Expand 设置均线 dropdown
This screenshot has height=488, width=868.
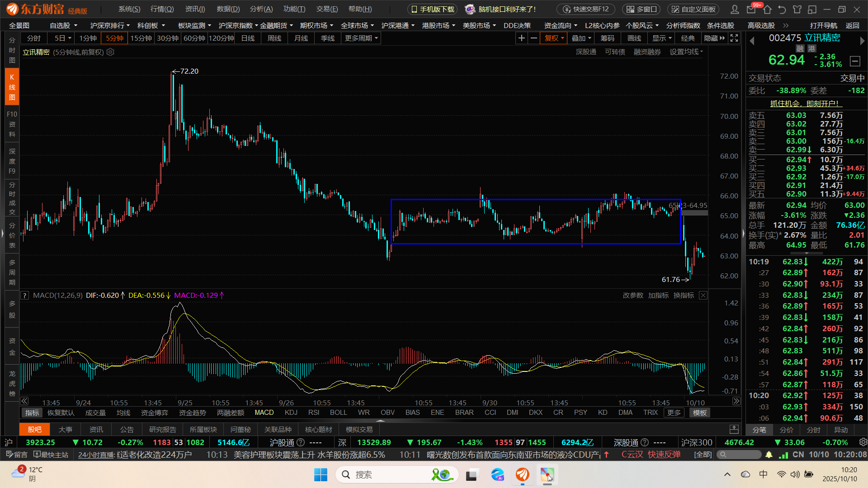[x=686, y=52]
